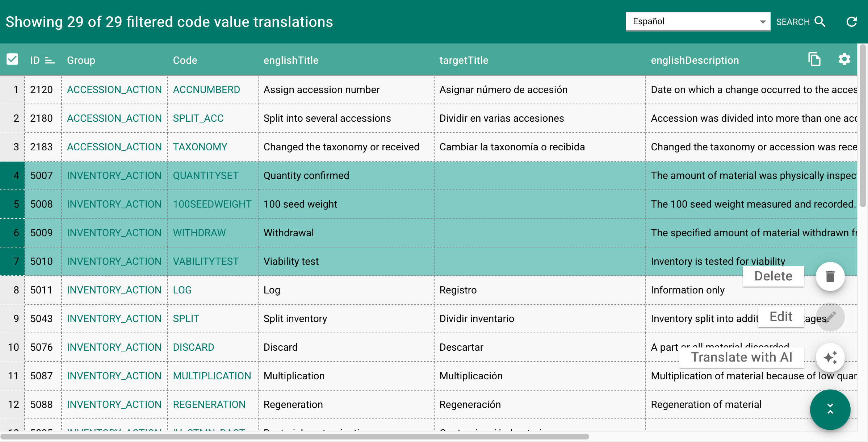
Task: Click the englishDescription column header
Action: [695, 60]
